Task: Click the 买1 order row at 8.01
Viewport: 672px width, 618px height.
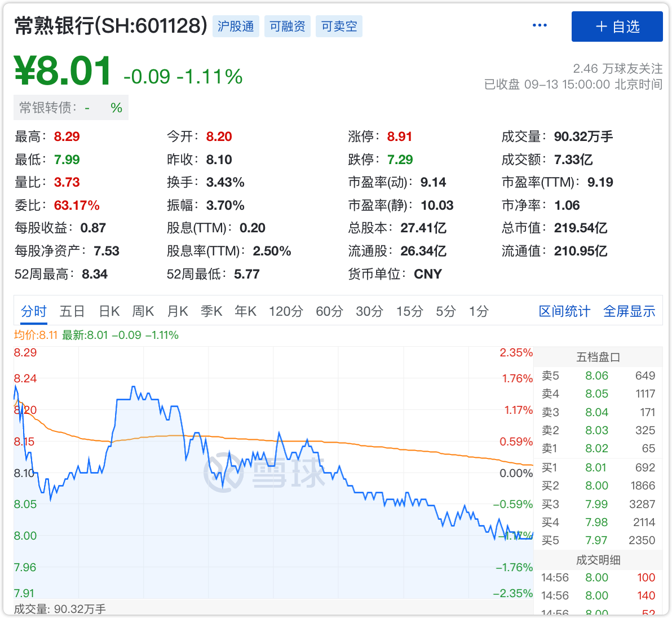Action: pos(598,467)
